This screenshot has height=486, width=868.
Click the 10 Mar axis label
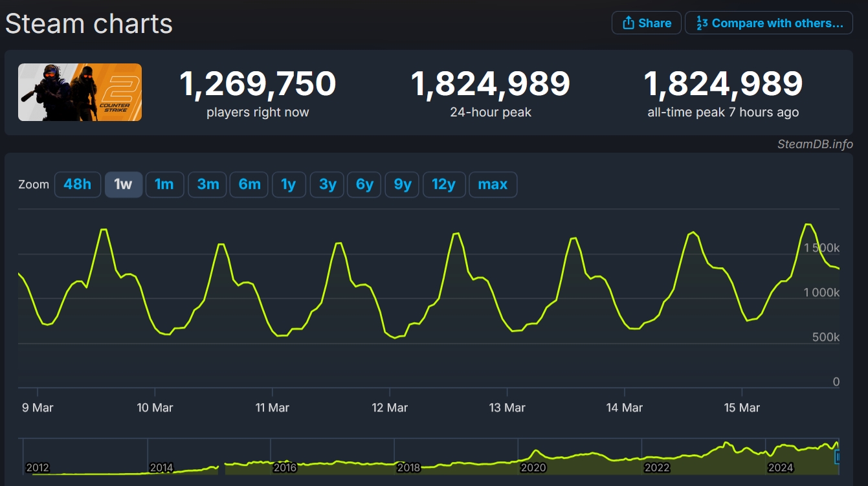(x=155, y=408)
